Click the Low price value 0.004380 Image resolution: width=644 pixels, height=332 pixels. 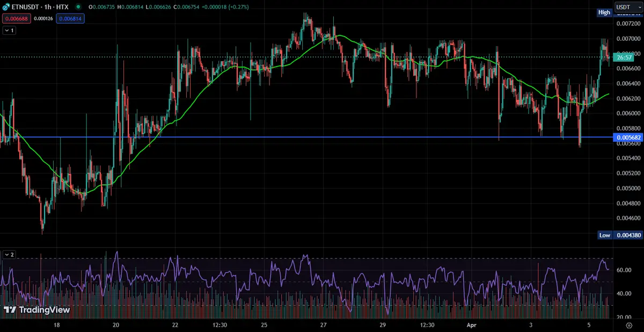point(628,235)
